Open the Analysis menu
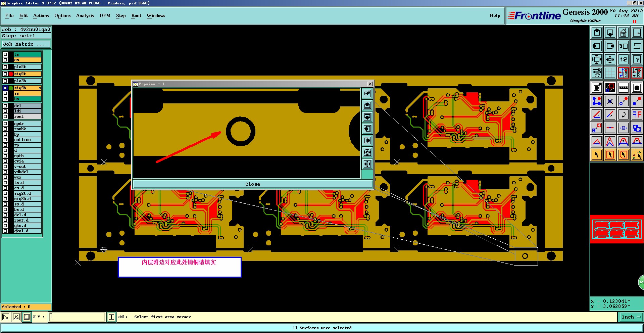644x333 pixels. click(85, 16)
